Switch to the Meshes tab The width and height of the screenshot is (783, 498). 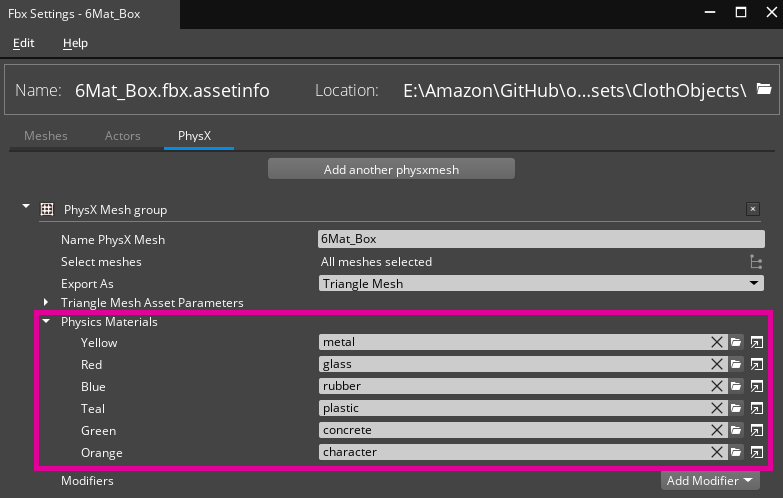pyautogui.click(x=46, y=135)
